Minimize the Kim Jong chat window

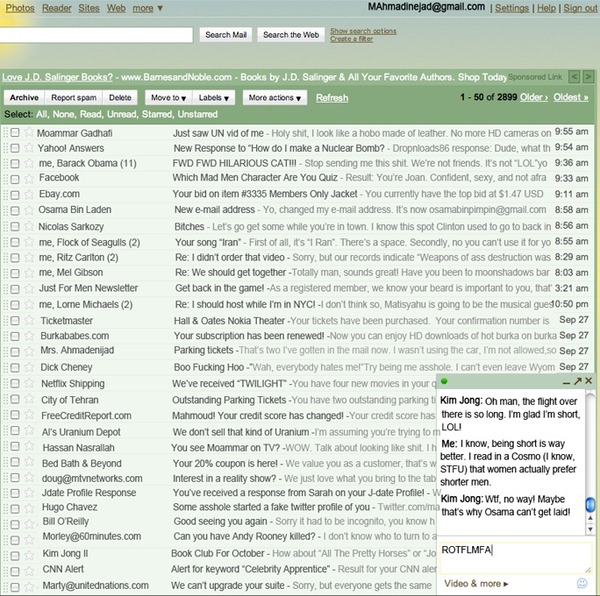point(566,382)
